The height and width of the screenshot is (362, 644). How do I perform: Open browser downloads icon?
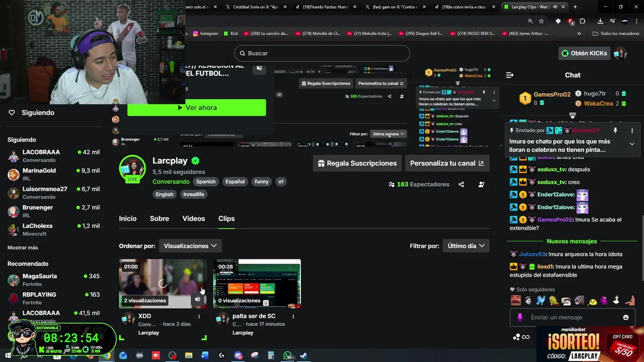(x=600, y=21)
